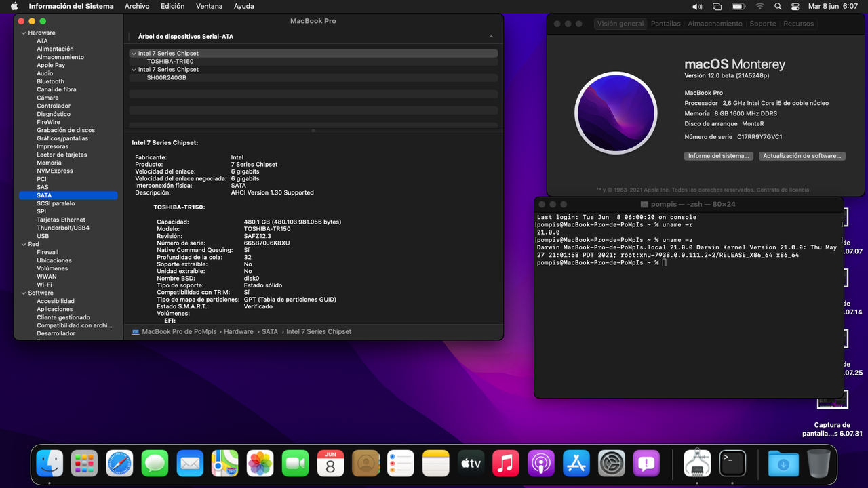Collapse the Hardware section in sidebar
This screenshot has height=488, width=868.
coord(24,33)
